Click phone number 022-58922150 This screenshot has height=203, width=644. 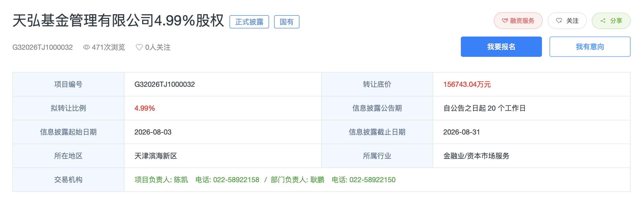coord(372,180)
